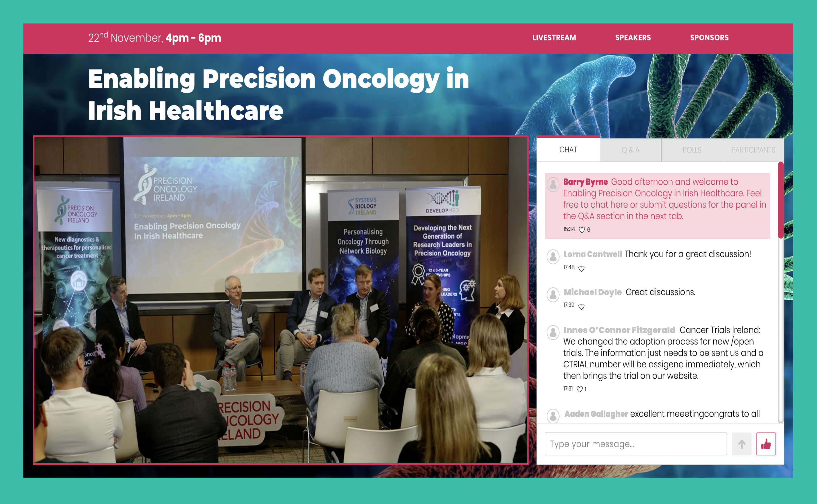The width and height of the screenshot is (817, 504).
Task: Click Barry Byrne's avatar icon
Action: click(x=553, y=184)
